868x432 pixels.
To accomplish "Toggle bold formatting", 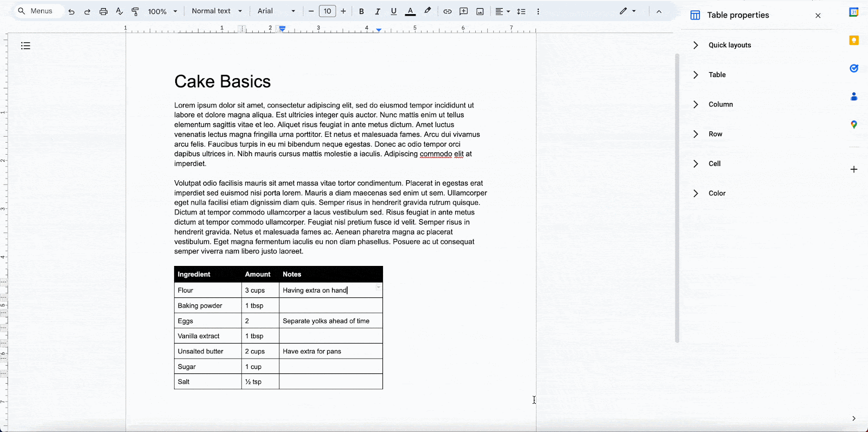I will coord(361,11).
